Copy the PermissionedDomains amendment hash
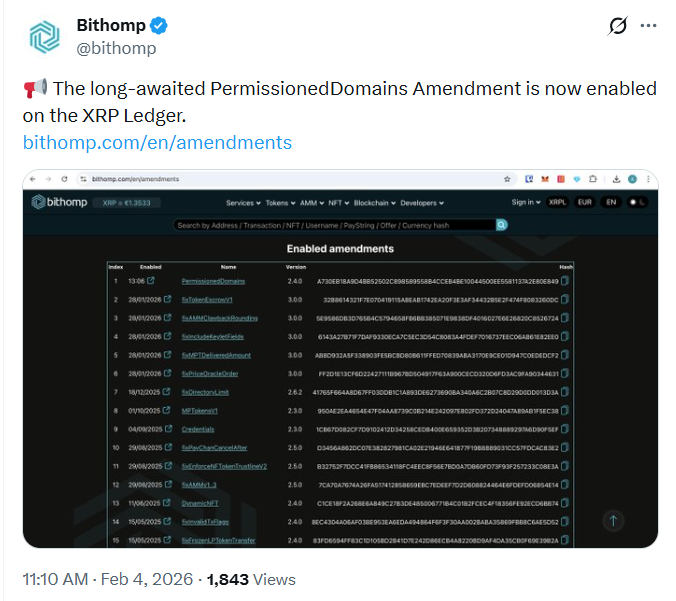The width and height of the screenshot is (676, 601). [x=566, y=281]
